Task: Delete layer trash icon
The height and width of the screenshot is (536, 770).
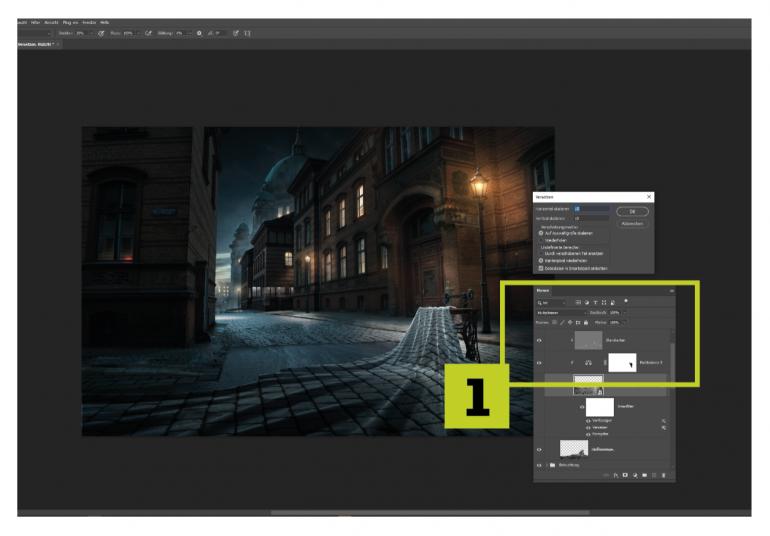Action: pyautogui.click(x=663, y=475)
